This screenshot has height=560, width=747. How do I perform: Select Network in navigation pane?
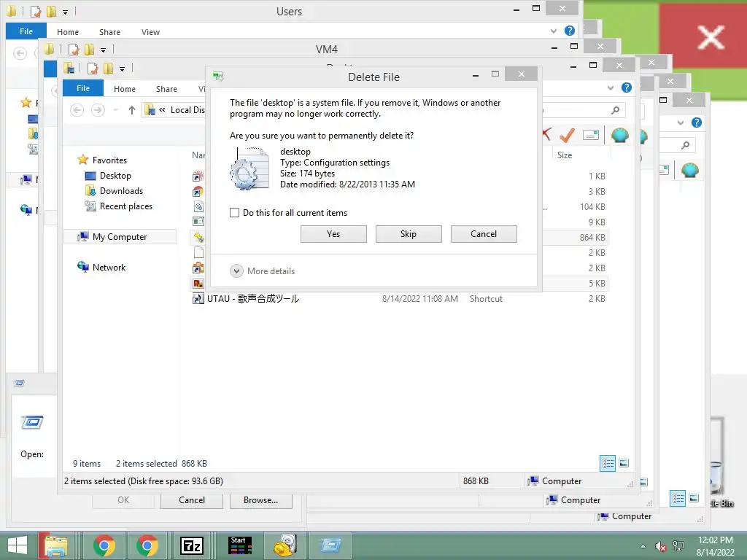109,267
